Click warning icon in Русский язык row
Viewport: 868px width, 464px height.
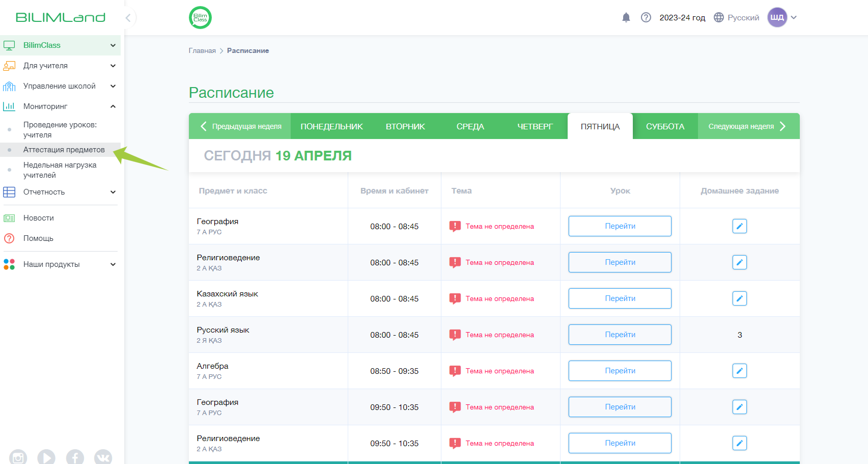[455, 335]
